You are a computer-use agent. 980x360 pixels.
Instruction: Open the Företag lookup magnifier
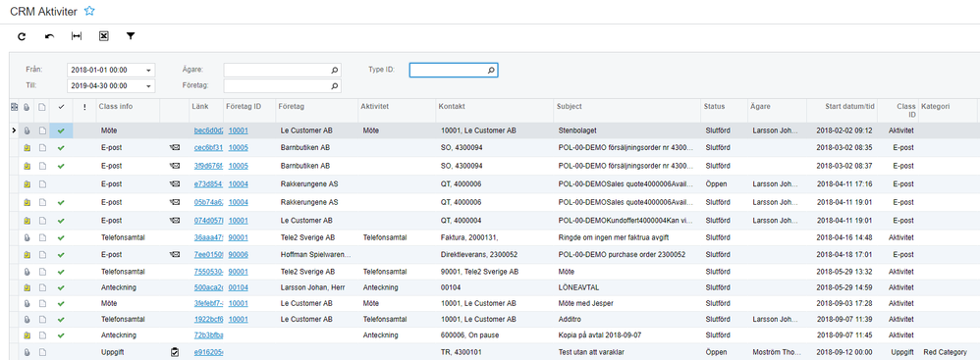(x=335, y=85)
